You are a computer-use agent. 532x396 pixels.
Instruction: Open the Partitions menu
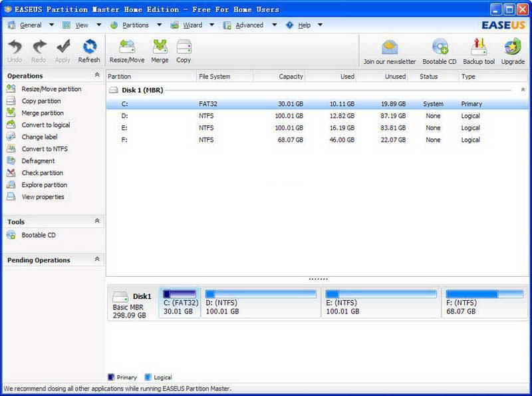(134, 25)
